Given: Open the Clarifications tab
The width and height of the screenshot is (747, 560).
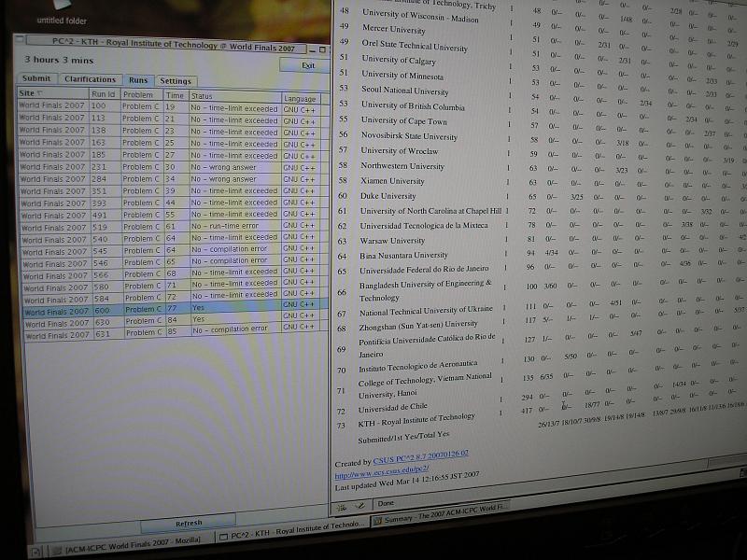Looking at the screenshot, I should pyautogui.click(x=90, y=79).
